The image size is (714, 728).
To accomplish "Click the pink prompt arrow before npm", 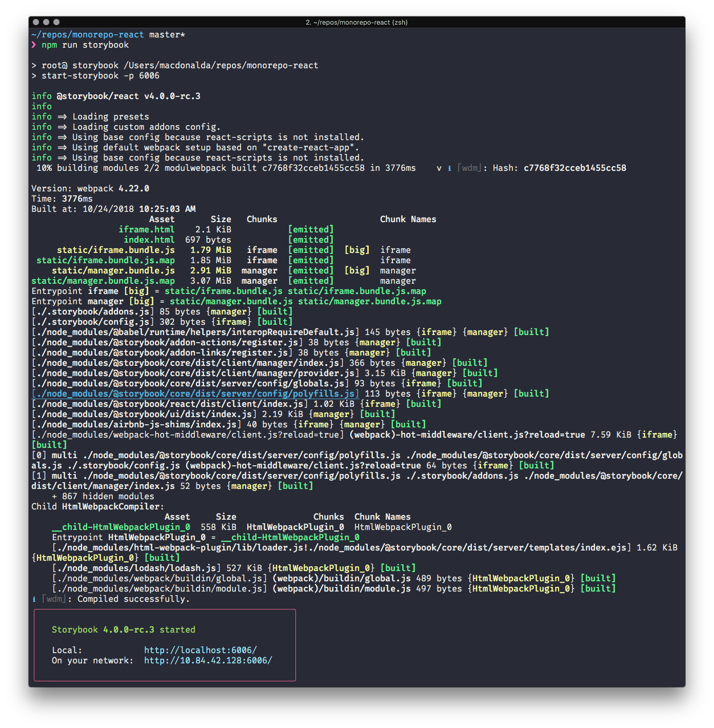I will [x=34, y=45].
